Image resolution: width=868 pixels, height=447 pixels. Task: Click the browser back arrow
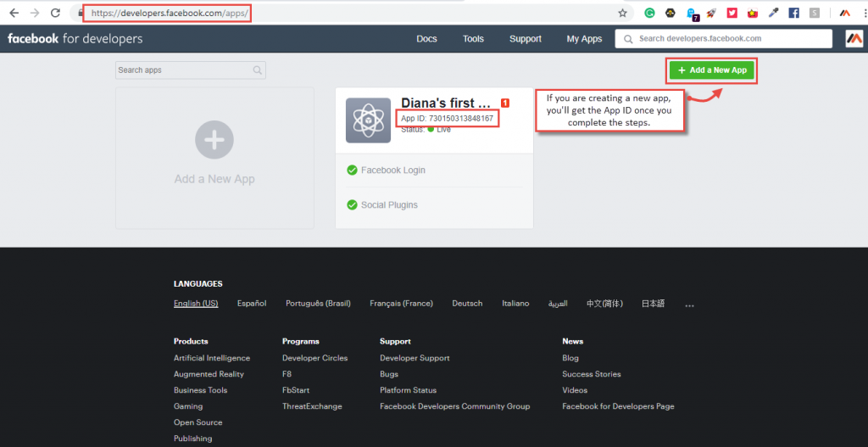[x=14, y=13]
